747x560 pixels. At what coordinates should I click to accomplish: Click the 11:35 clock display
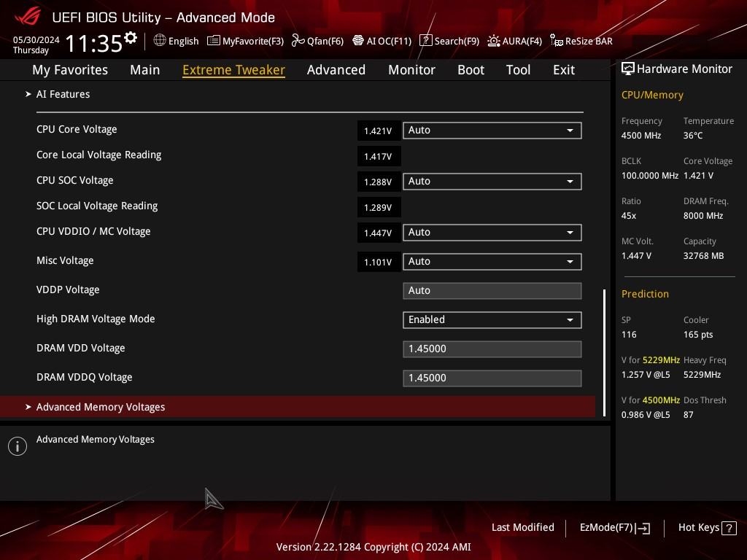tap(94, 43)
